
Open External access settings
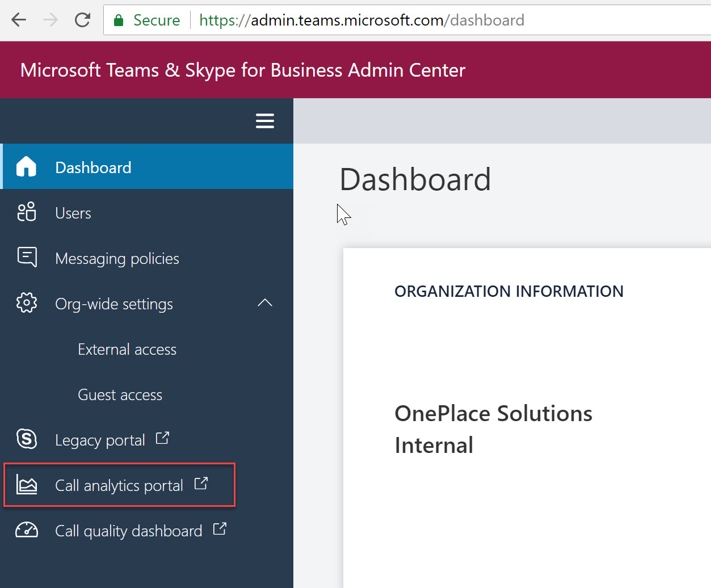(127, 350)
